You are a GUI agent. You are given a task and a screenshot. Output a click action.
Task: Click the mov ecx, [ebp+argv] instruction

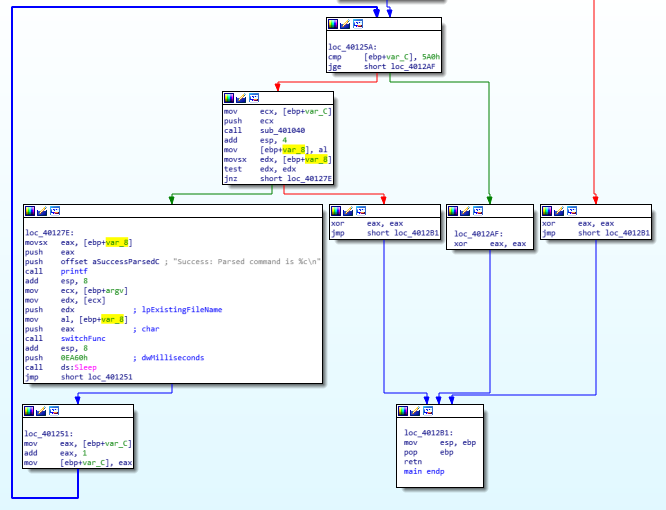coord(76,290)
